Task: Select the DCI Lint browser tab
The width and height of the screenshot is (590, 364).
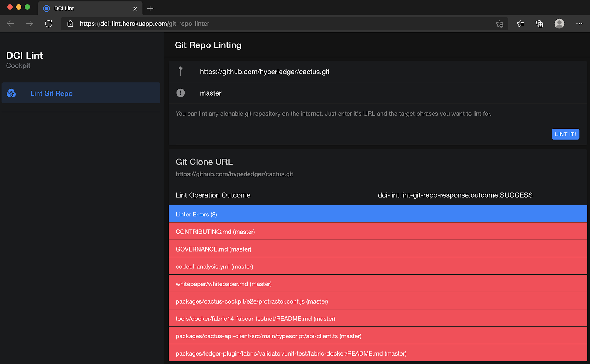Action: [90, 8]
